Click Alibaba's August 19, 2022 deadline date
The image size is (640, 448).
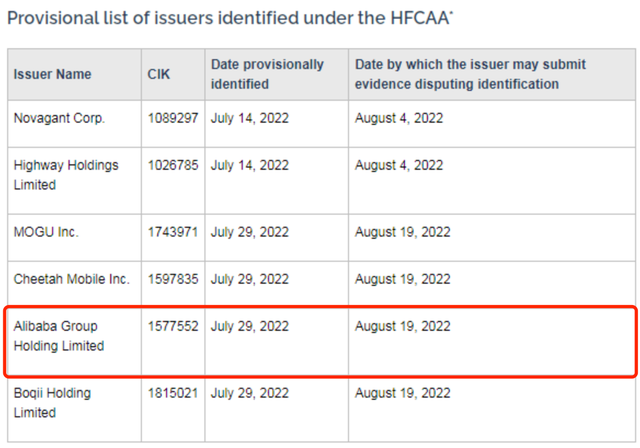403,327
